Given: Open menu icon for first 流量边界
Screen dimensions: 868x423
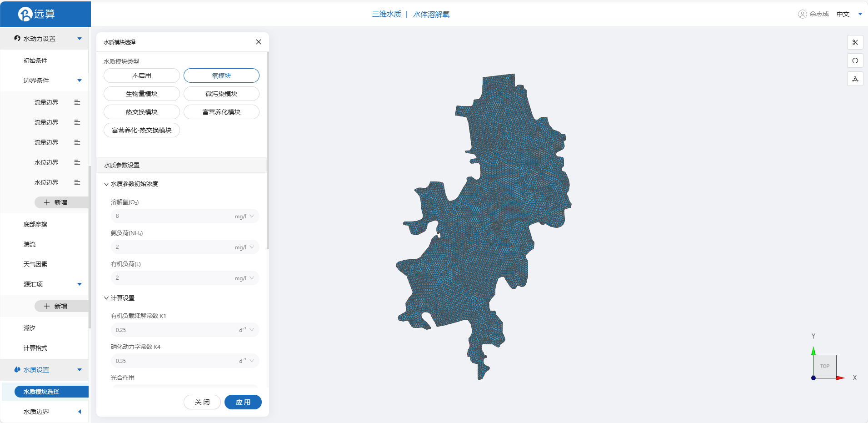Looking at the screenshot, I should tap(77, 102).
